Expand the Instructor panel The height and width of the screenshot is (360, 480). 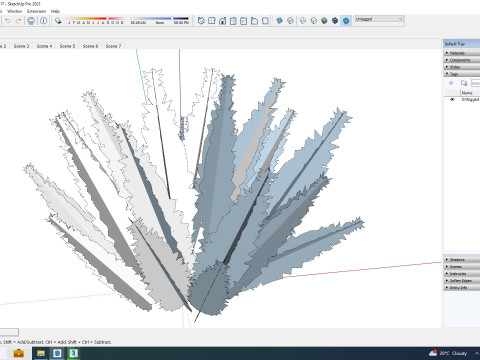point(462,273)
